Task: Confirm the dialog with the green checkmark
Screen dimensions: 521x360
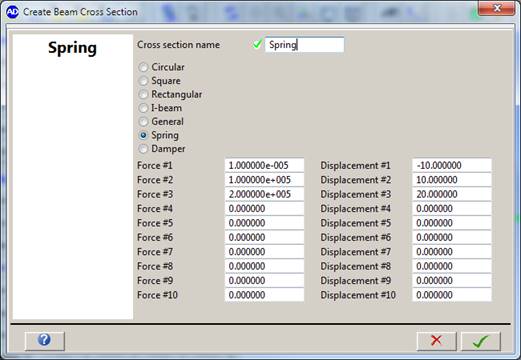Action: click(x=480, y=341)
